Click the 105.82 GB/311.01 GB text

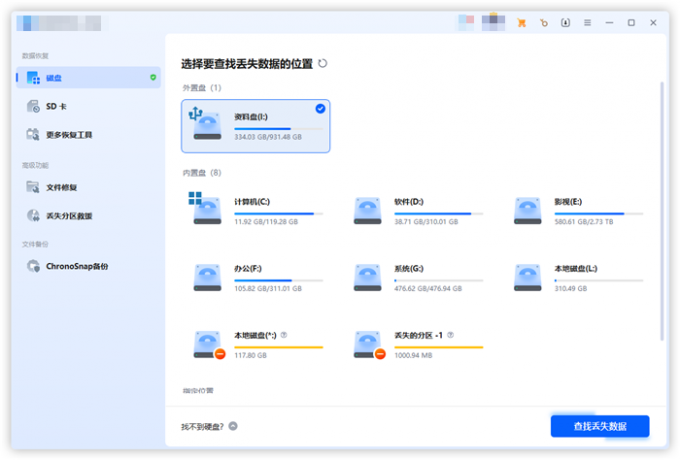click(x=268, y=289)
